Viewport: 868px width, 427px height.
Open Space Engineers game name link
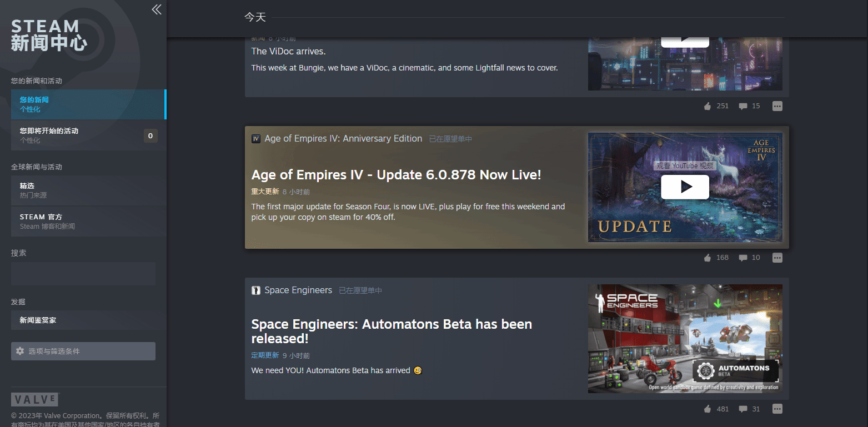[x=298, y=290]
